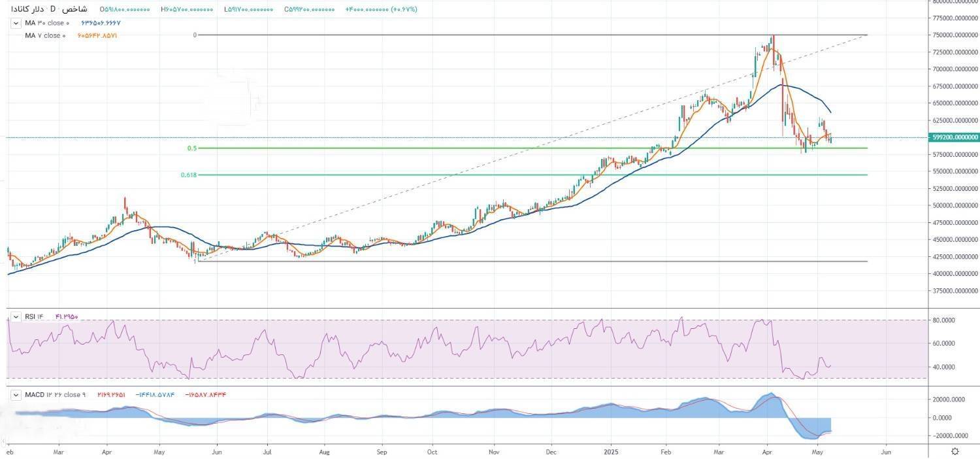The image size is (980, 459).
Task: Click the D interval in chart title
Action: (x=53, y=10)
